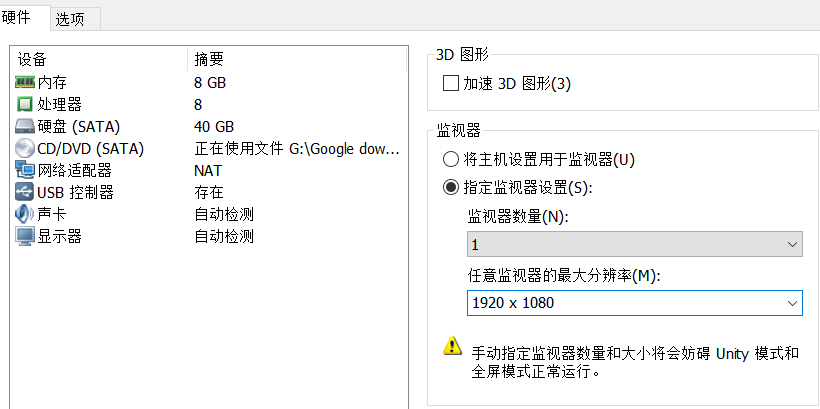Enable the 加速 3D 图形 checkbox
The image size is (820, 409).
[449, 84]
